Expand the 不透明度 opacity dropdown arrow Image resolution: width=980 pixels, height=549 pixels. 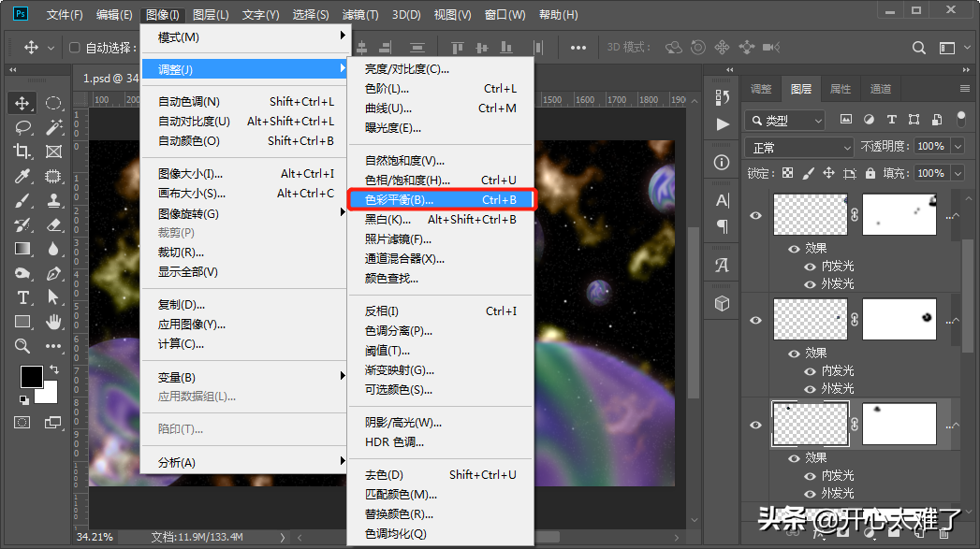tap(957, 147)
